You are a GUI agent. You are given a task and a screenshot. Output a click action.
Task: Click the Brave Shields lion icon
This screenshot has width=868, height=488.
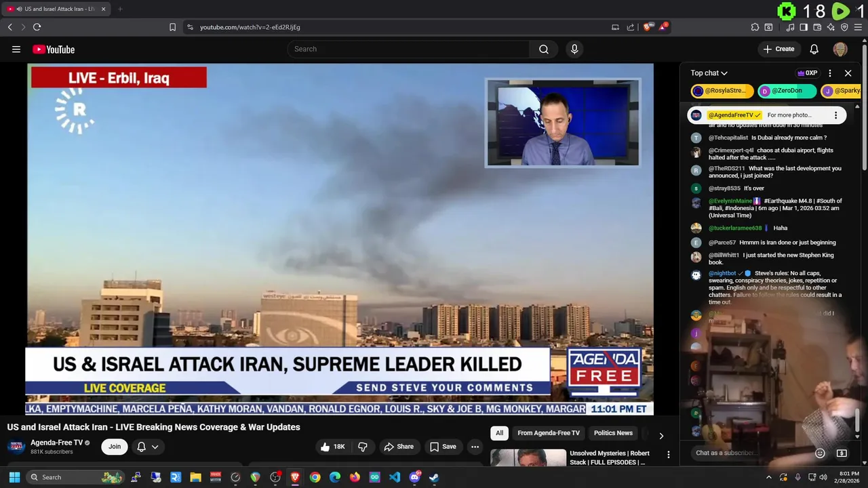tap(648, 27)
